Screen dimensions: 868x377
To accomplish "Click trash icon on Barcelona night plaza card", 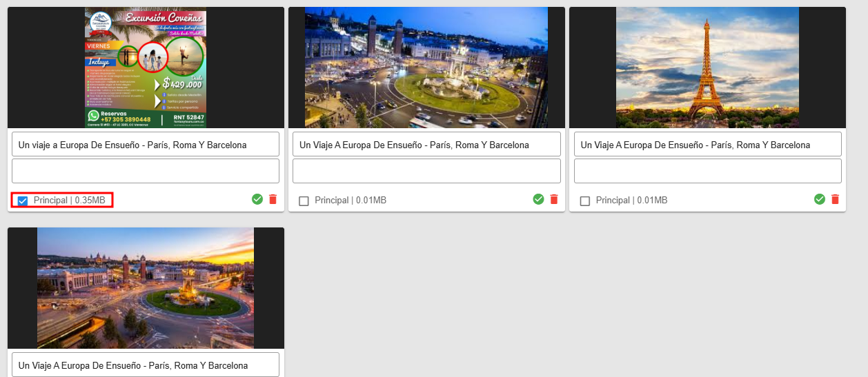I will pos(553,199).
